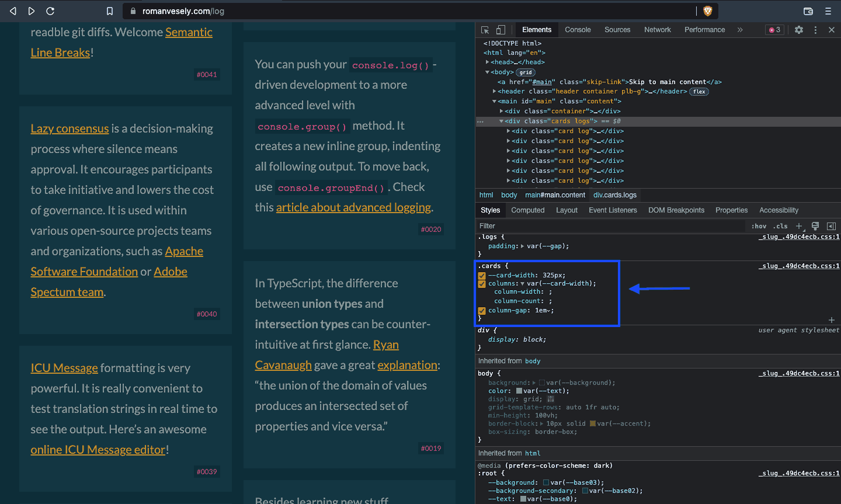
Task: Switch to the Console tab
Action: coord(578,29)
